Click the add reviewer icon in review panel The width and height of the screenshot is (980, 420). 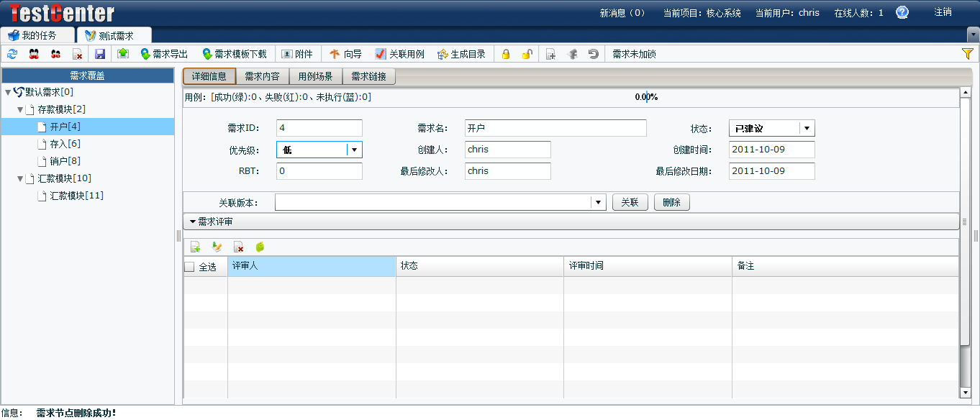[195, 247]
